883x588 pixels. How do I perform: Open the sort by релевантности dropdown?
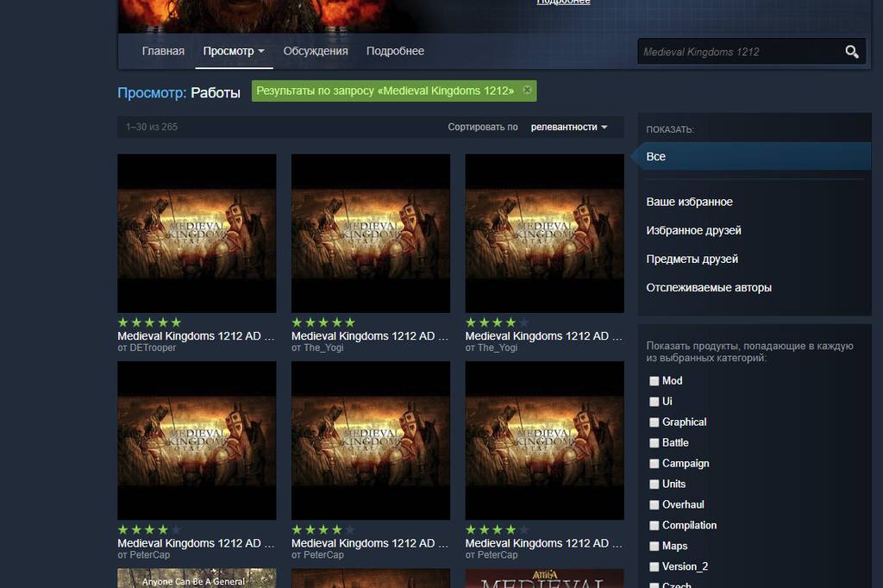pyautogui.click(x=569, y=127)
